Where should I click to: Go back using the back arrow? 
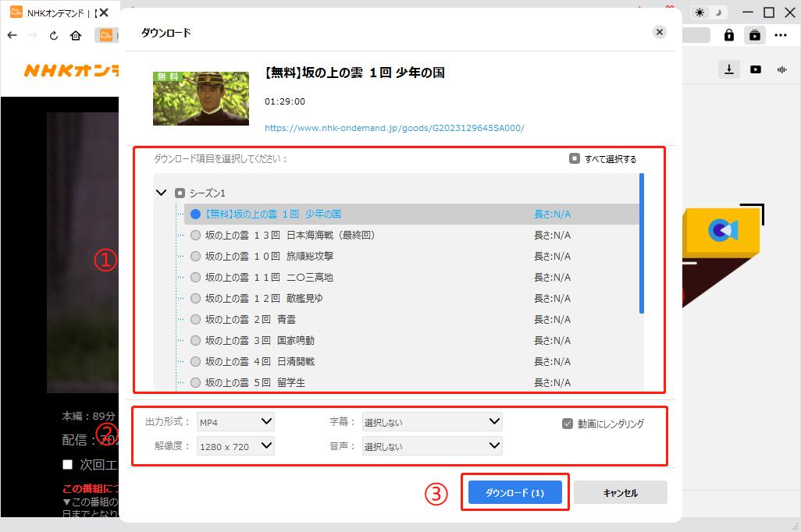(12, 35)
